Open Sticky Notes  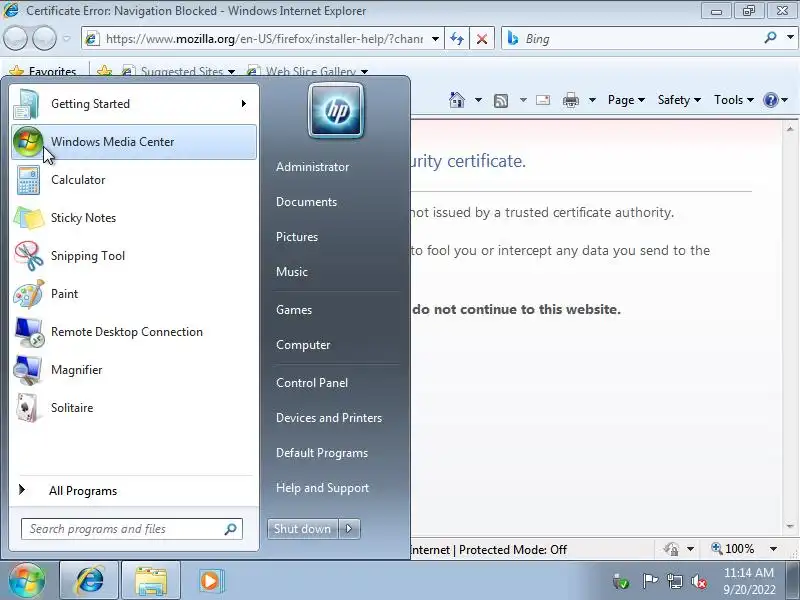134,218
